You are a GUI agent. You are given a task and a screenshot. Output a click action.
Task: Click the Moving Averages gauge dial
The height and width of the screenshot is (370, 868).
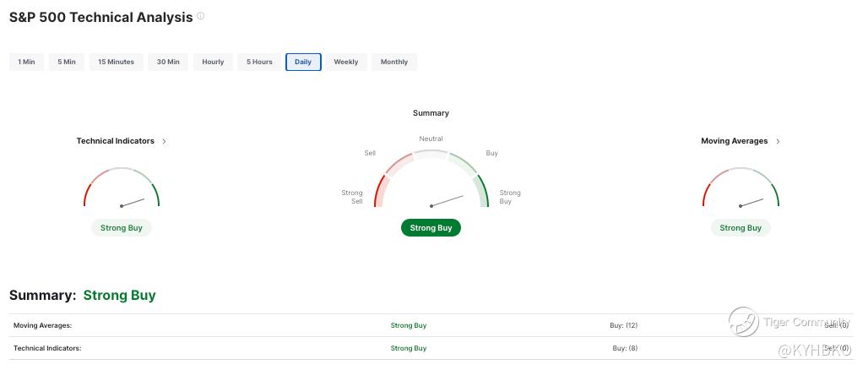(x=741, y=188)
